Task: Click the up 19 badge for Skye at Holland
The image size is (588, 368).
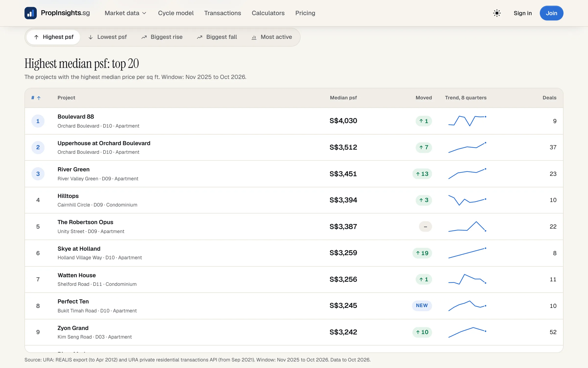Action: pyautogui.click(x=422, y=253)
